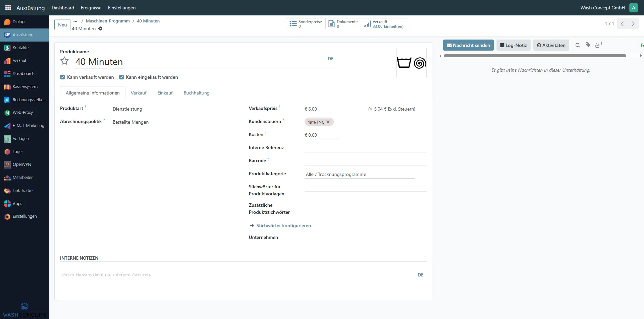Remove the 19% INC tax tag

pyautogui.click(x=328, y=122)
